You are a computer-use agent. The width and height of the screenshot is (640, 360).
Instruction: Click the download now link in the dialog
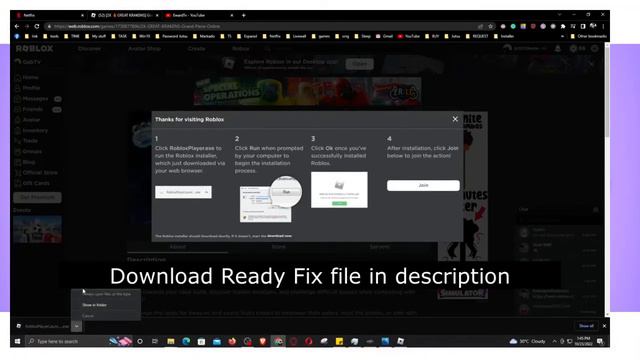pos(280,236)
